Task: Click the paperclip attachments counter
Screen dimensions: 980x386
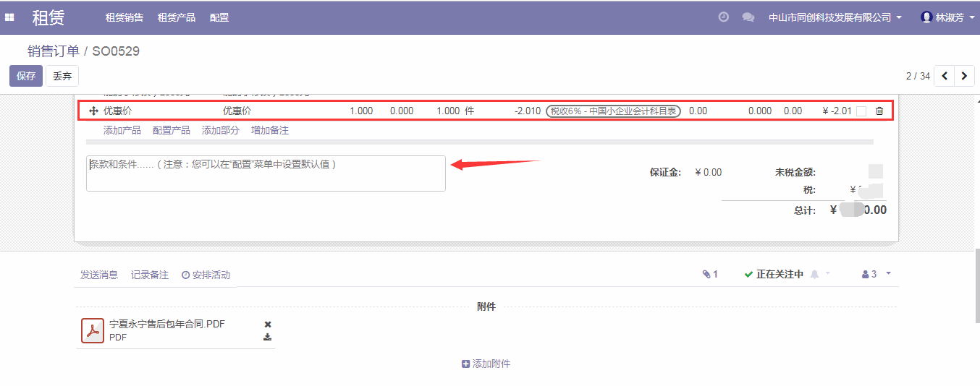Action: 709,275
